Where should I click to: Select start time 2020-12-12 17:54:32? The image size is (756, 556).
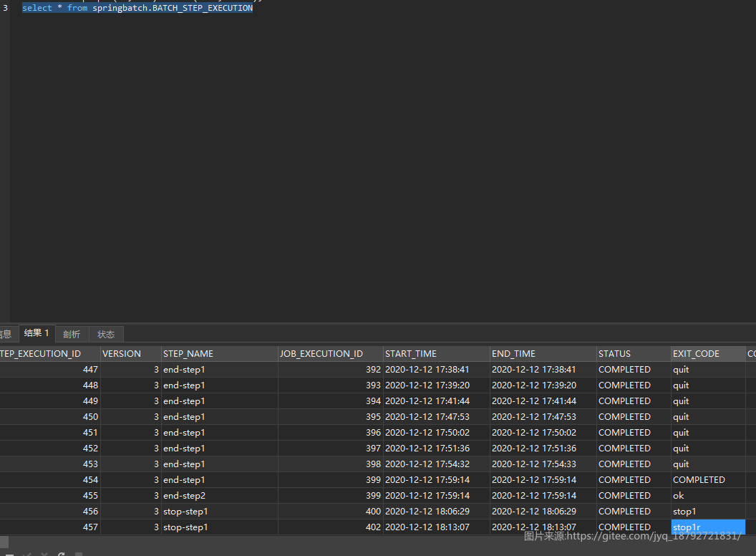pyautogui.click(x=436, y=464)
